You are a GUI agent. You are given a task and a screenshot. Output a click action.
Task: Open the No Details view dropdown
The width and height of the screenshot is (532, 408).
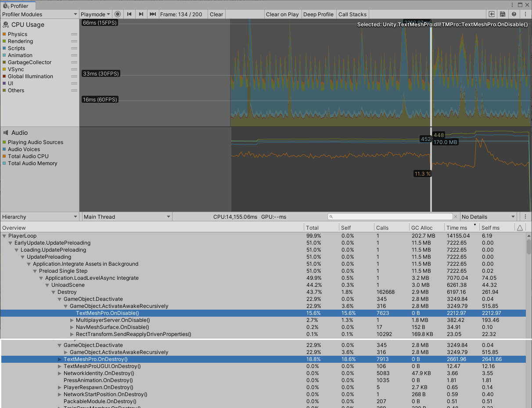(x=487, y=217)
